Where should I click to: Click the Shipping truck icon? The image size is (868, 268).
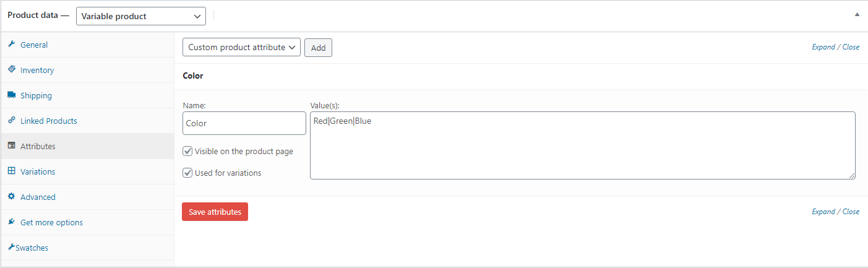(11, 95)
